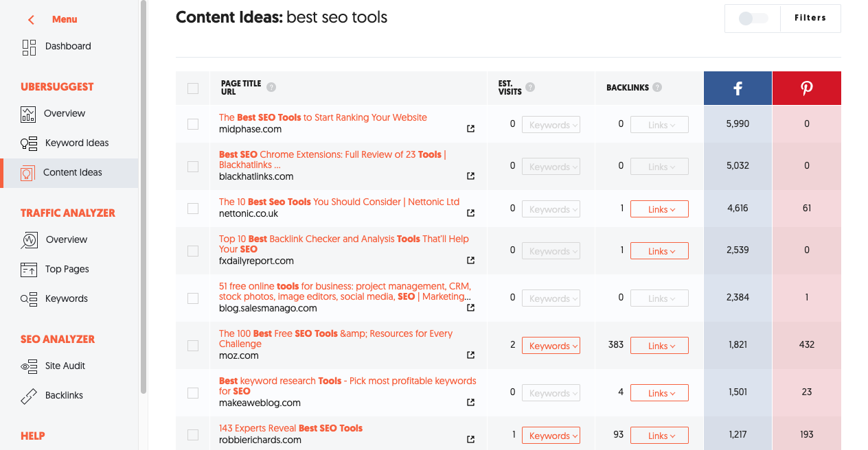
Task: Check the select-all checkbox in table header
Action: coord(193,88)
